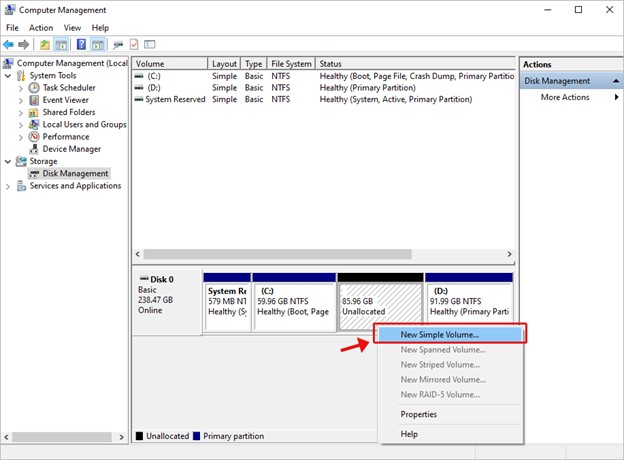The width and height of the screenshot is (624, 460).
Task: Collapse the System Tools tree node
Action: (x=8, y=76)
